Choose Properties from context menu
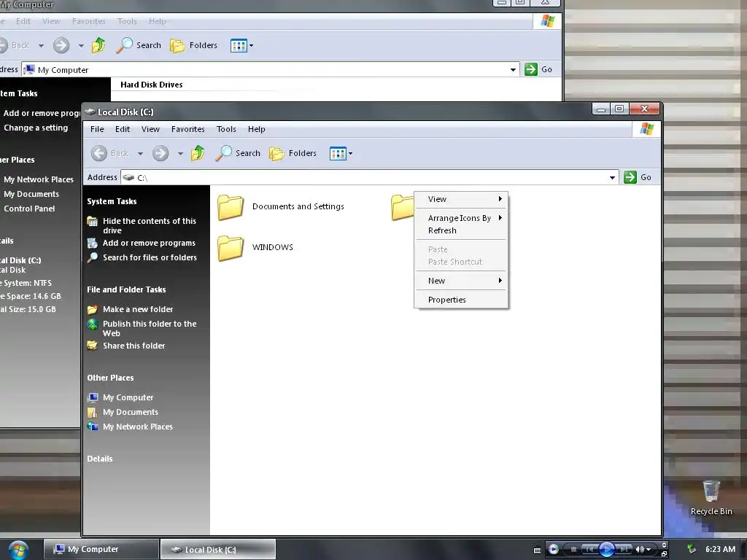 (x=461, y=300)
